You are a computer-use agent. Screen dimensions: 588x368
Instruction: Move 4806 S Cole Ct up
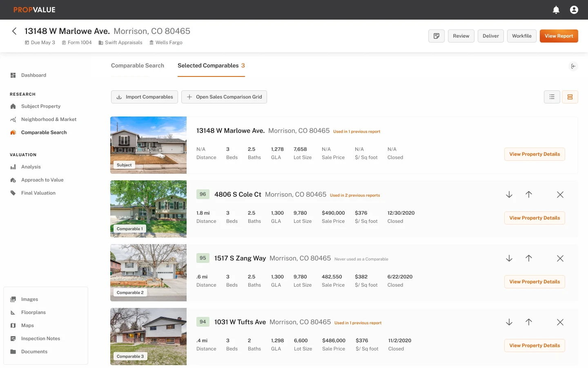tap(529, 195)
